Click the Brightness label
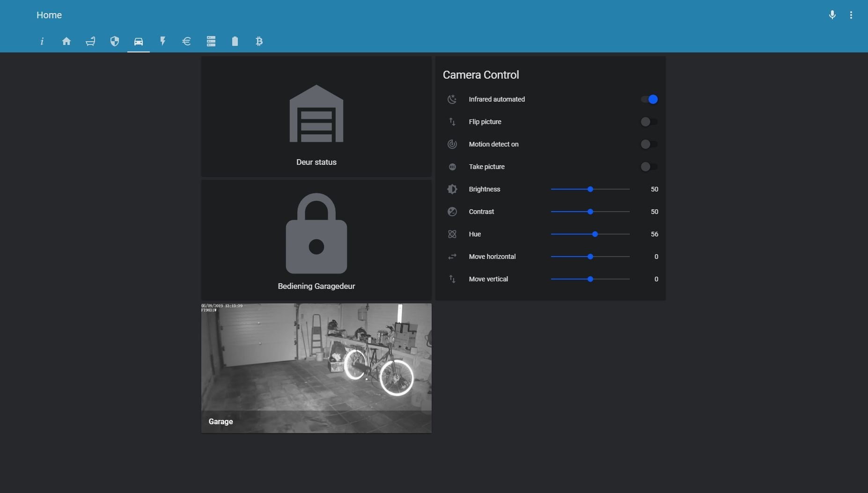 (x=485, y=189)
